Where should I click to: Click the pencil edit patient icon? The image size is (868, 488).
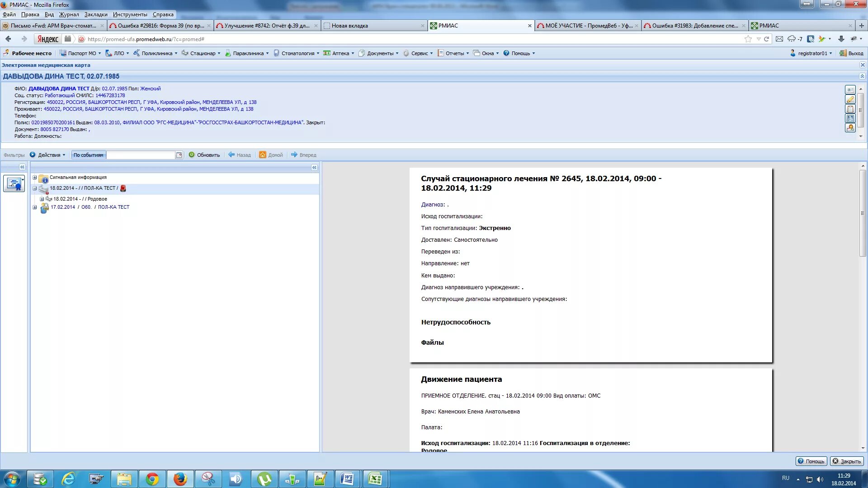[x=850, y=99]
